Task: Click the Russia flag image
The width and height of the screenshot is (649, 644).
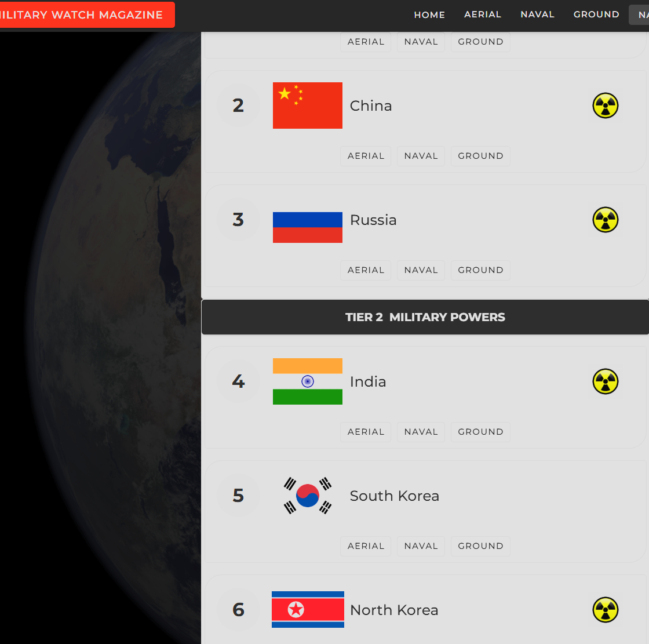Action: click(x=308, y=220)
